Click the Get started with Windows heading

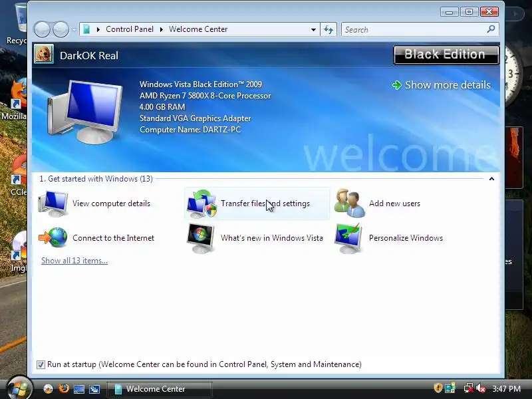click(96, 179)
